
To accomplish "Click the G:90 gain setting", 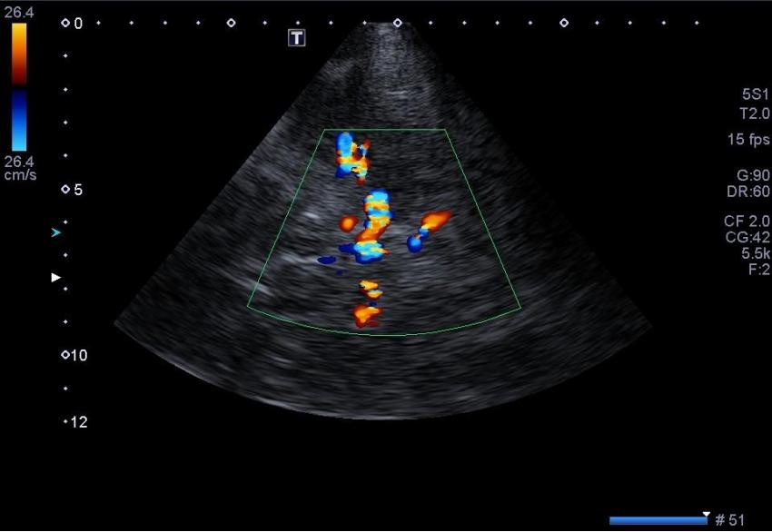I will [753, 174].
